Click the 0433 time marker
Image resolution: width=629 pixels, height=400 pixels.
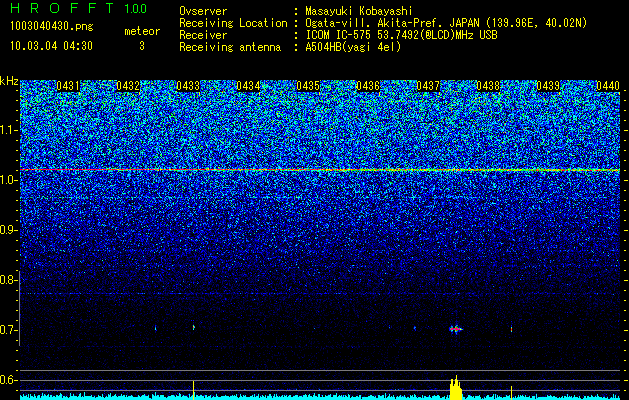coord(188,86)
